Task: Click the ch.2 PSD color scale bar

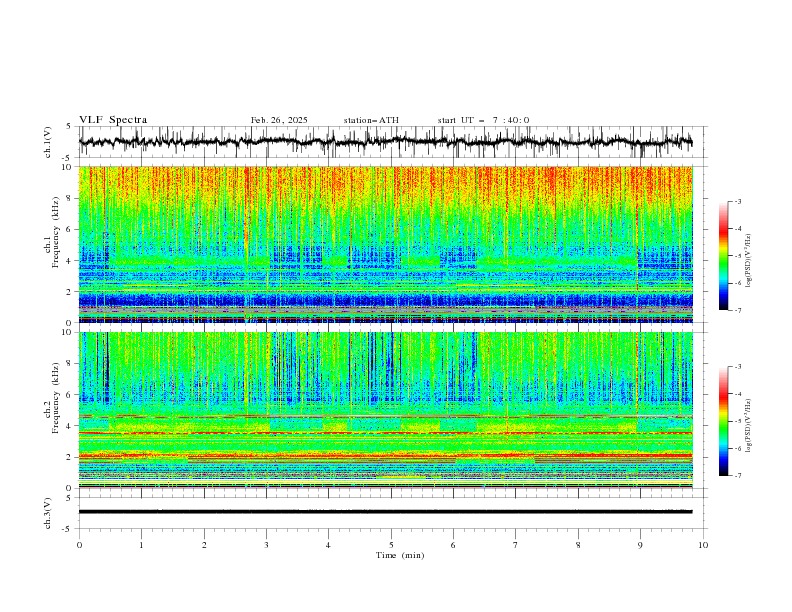Action: point(723,421)
